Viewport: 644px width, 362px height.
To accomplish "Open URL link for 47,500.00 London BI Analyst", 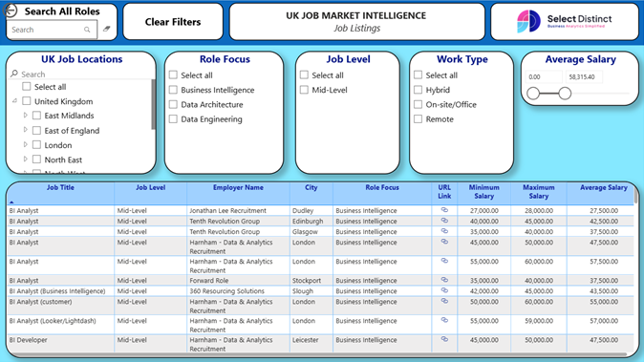I will (x=444, y=242).
